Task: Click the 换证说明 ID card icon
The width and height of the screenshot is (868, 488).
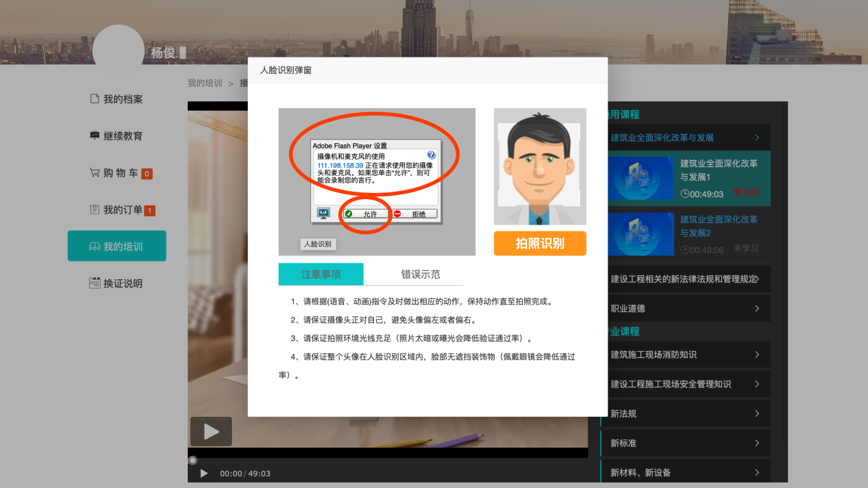Action: (95, 283)
